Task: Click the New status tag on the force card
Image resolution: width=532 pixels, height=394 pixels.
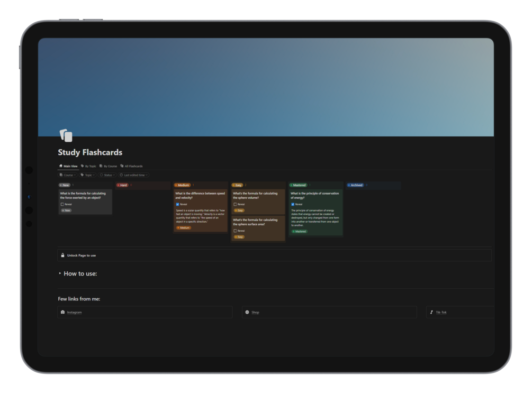Action: 66,210
